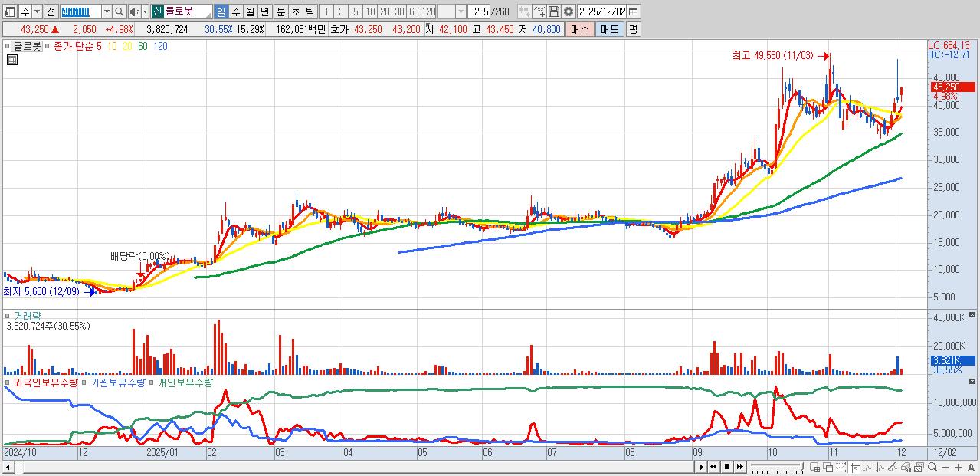Screen dimensions: 980x476
Task: Click the speaker sound icon
Action: pos(133,11)
